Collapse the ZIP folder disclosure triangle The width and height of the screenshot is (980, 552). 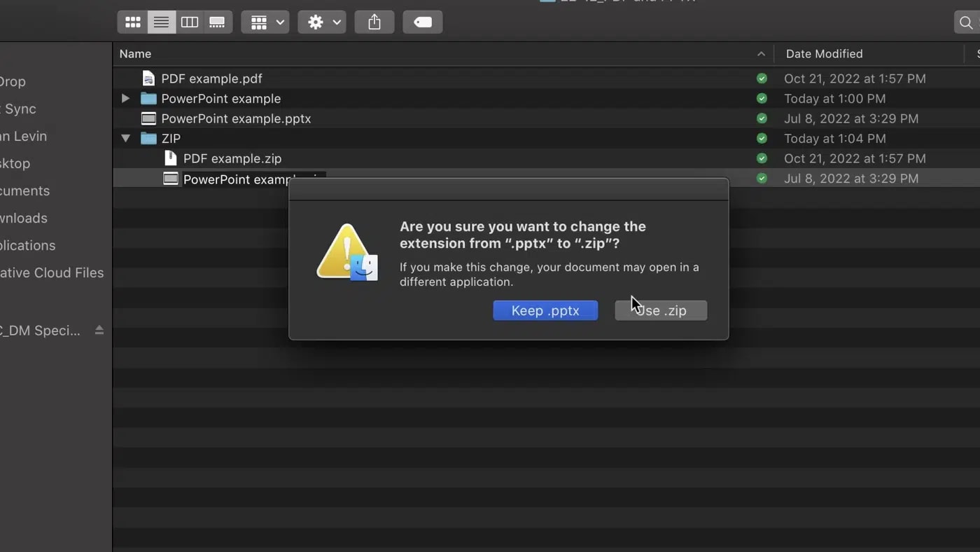(125, 138)
